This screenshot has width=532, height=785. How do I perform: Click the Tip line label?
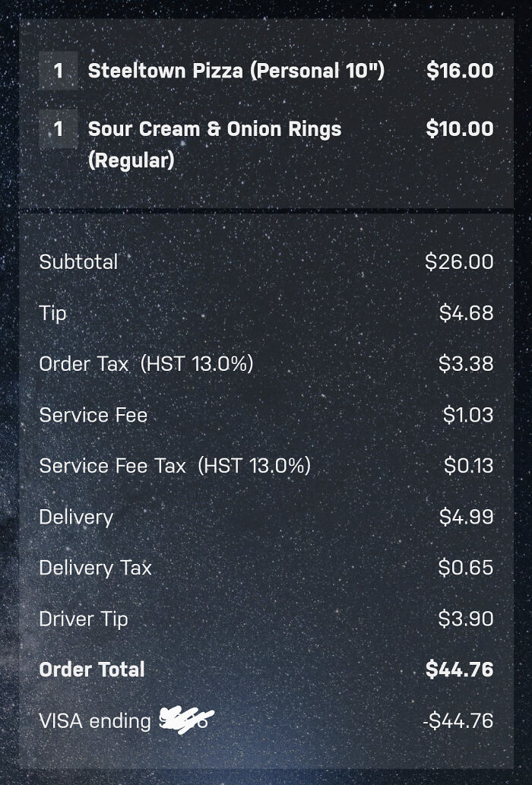click(52, 313)
